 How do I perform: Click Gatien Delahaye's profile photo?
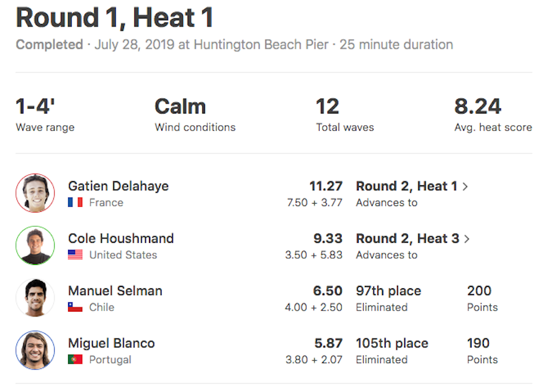tap(35, 193)
